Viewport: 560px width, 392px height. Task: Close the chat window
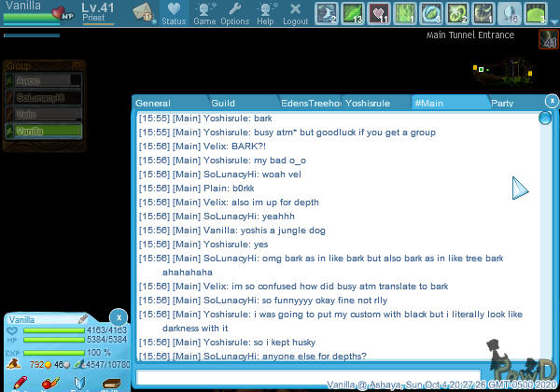pos(552,100)
